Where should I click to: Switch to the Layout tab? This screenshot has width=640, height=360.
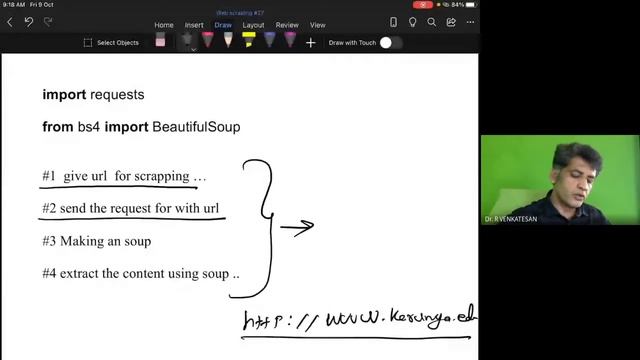coord(253,25)
